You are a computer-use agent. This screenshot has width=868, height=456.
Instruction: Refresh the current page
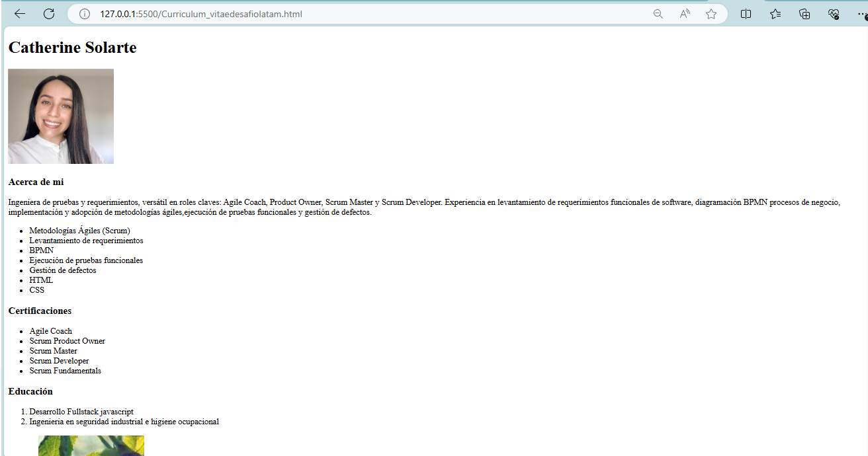coord(49,14)
